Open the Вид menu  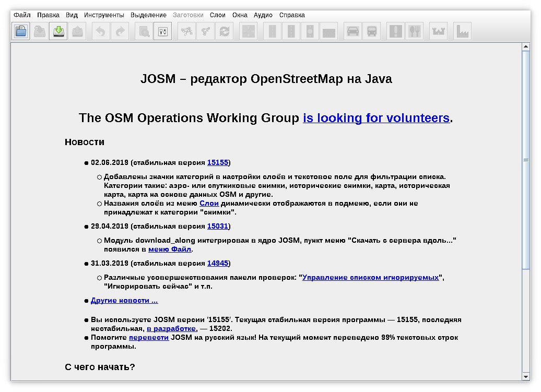click(x=72, y=15)
